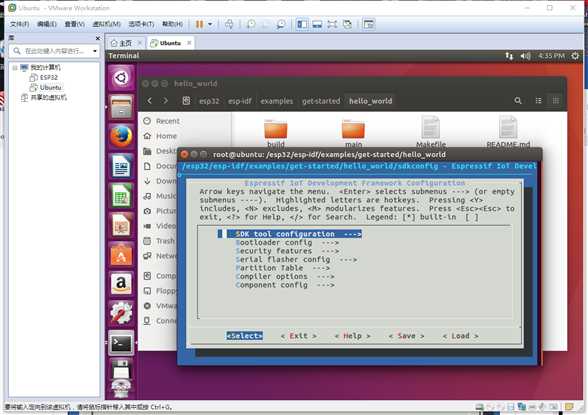Select the build folder
The image size is (588, 415).
276,132
